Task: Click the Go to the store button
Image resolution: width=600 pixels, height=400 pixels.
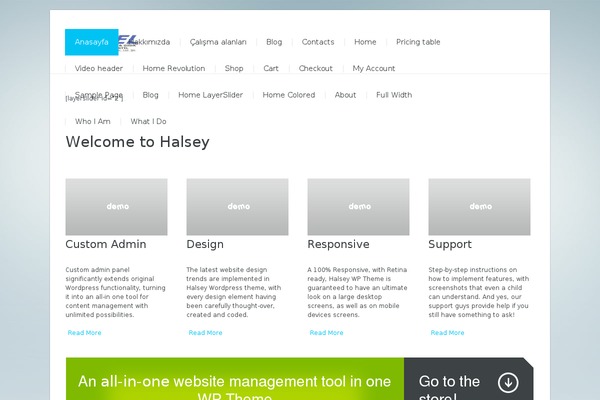Action: (468, 379)
